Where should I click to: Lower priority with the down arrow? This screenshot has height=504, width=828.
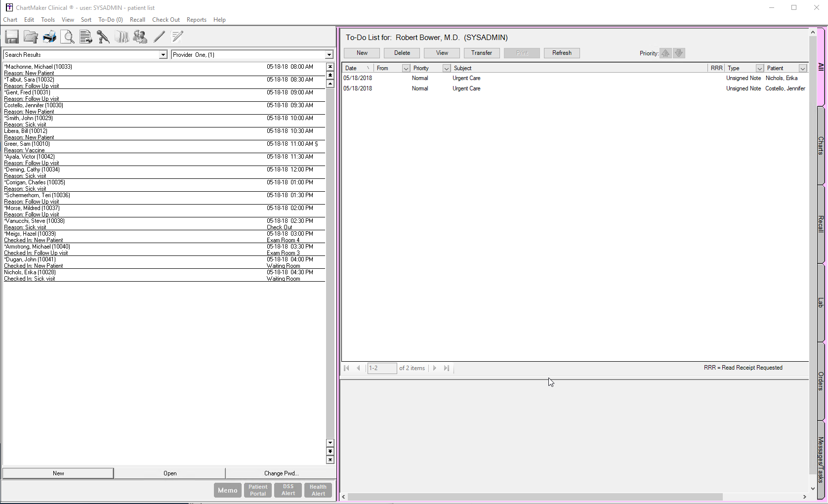[679, 53]
